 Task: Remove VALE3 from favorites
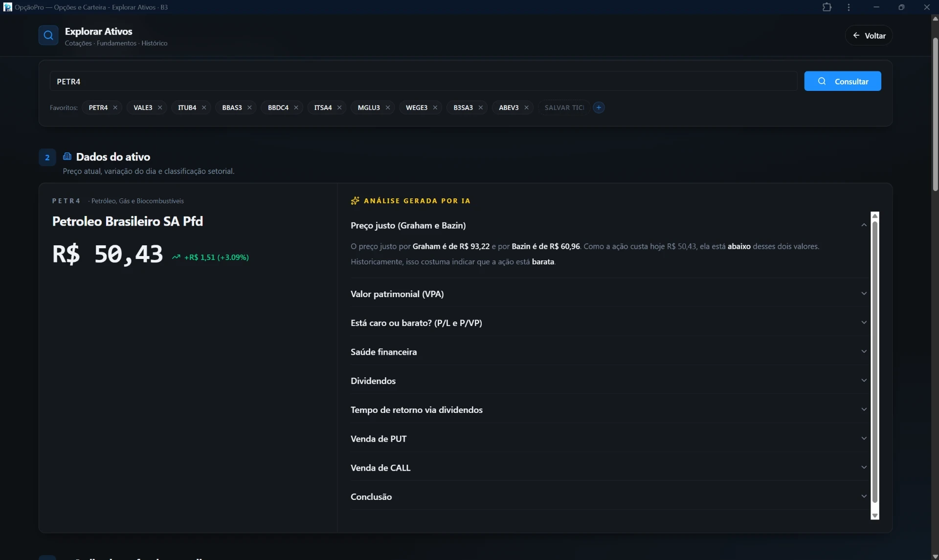click(159, 108)
